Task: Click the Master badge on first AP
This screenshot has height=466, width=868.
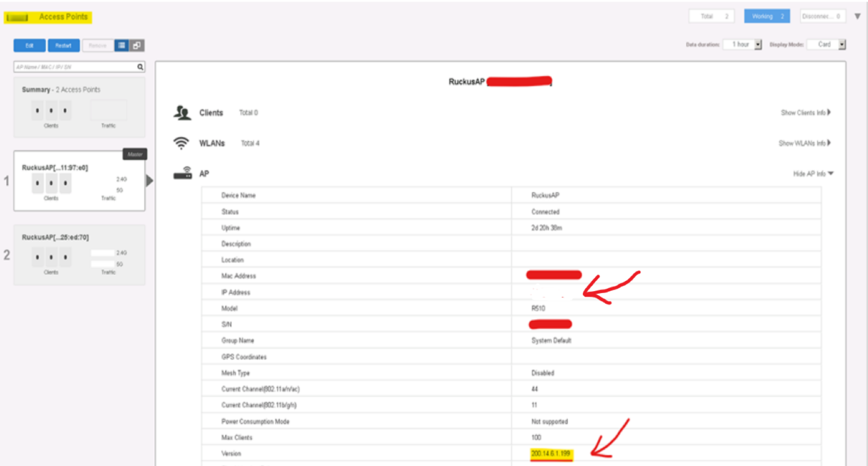Action: click(135, 154)
